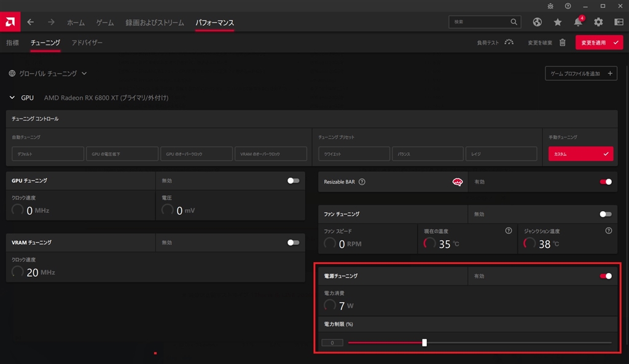
Task: Switch to the アドバイザー sub-tab
Action: (87, 42)
